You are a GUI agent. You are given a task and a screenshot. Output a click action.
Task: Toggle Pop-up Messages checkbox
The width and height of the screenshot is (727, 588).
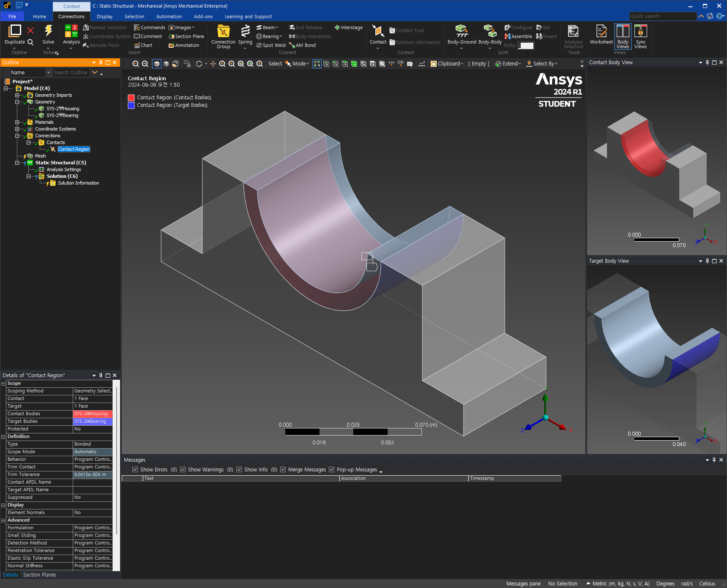click(331, 469)
